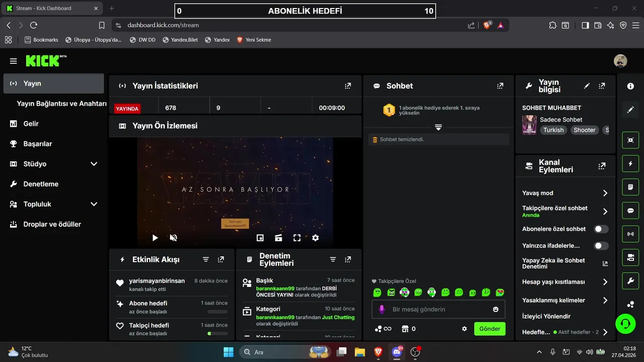This screenshot has width=644, height=362.
Task: Open the lightning activity feed icon in right sidebar
Action: (630, 163)
